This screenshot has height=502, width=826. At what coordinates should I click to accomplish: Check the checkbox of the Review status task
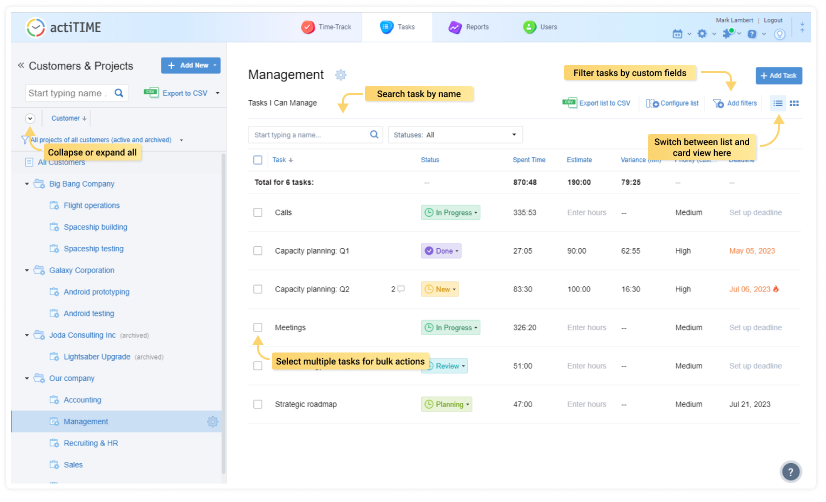coord(258,366)
